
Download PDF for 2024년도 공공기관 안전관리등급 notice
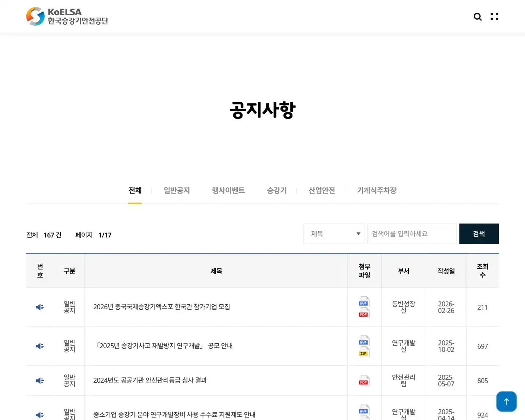(364, 381)
